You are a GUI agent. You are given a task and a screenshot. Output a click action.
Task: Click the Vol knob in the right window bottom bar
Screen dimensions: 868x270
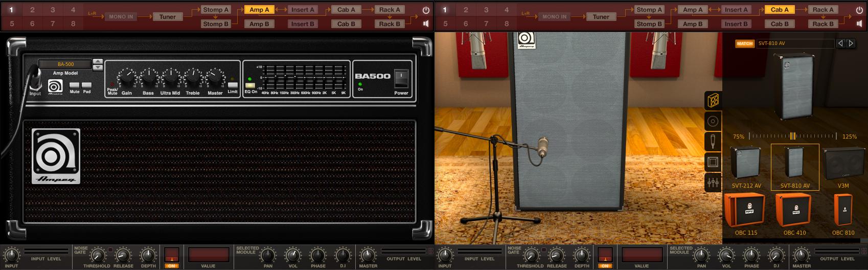point(726,255)
